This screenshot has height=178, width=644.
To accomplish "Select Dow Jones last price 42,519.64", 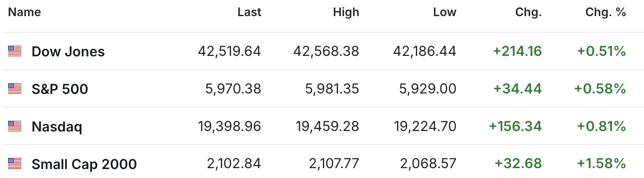I will [230, 51].
